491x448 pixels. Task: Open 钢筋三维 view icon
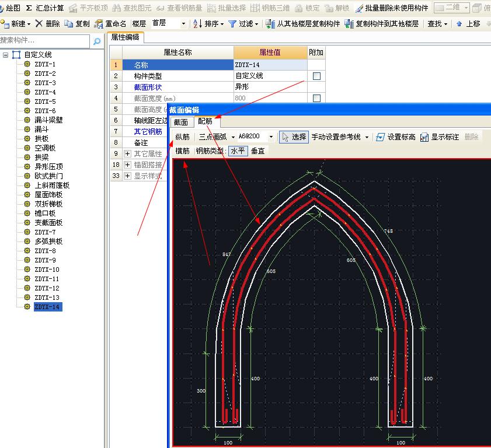tap(255, 8)
